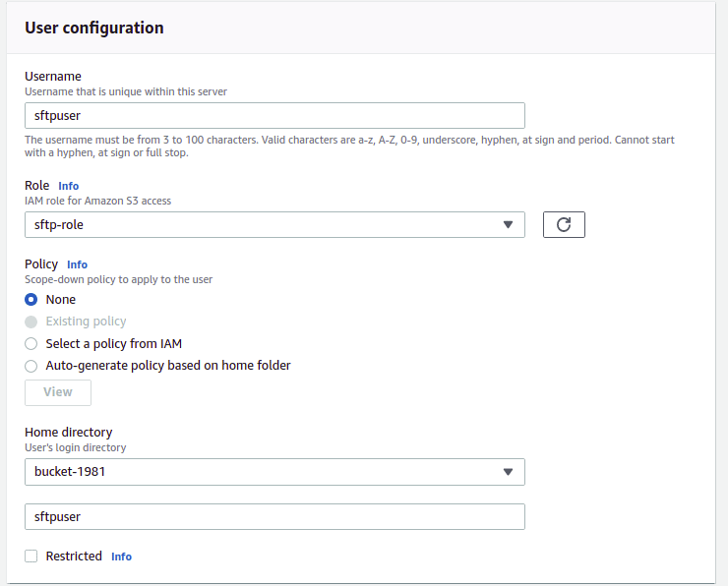Click the 'IAM role for Amazon S3 access' text

pyautogui.click(x=98, y=201)
